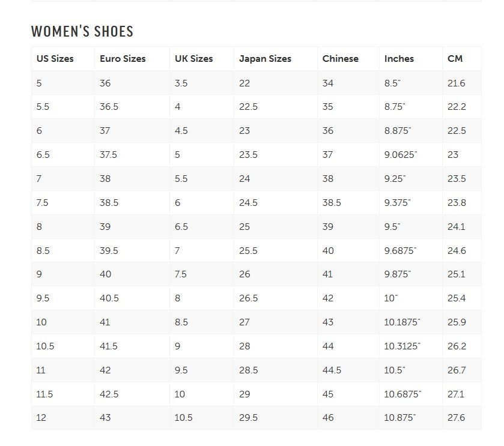
Task: Select Chinese size 44.5 cell
Action: pos(348,370)
